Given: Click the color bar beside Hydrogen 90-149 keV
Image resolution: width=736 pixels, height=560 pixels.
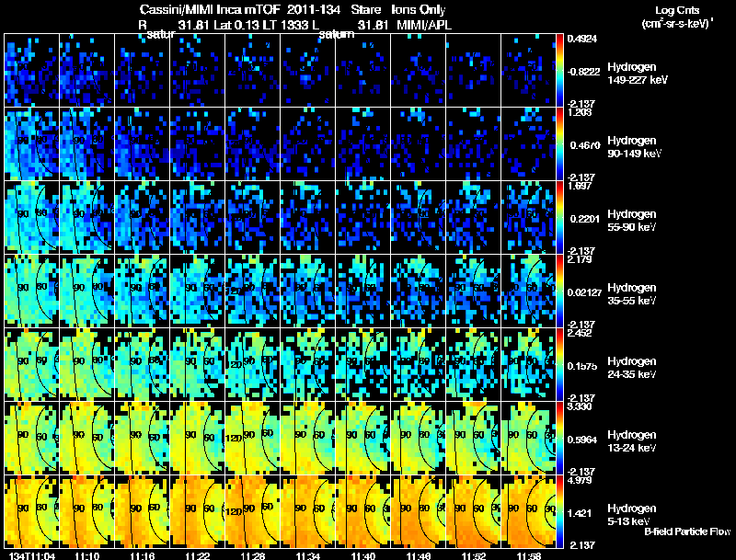Looking at the screenshot, I should 559,144.
